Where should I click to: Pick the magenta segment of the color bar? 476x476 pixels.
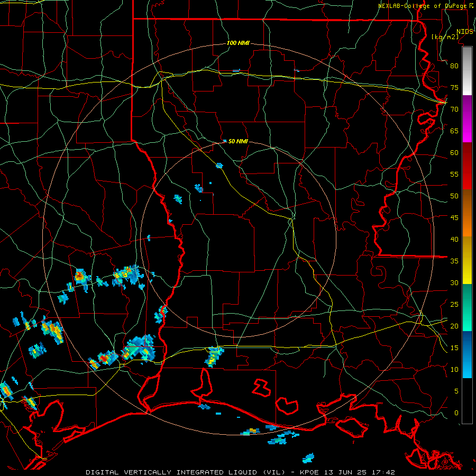click(x=467, y=130)
